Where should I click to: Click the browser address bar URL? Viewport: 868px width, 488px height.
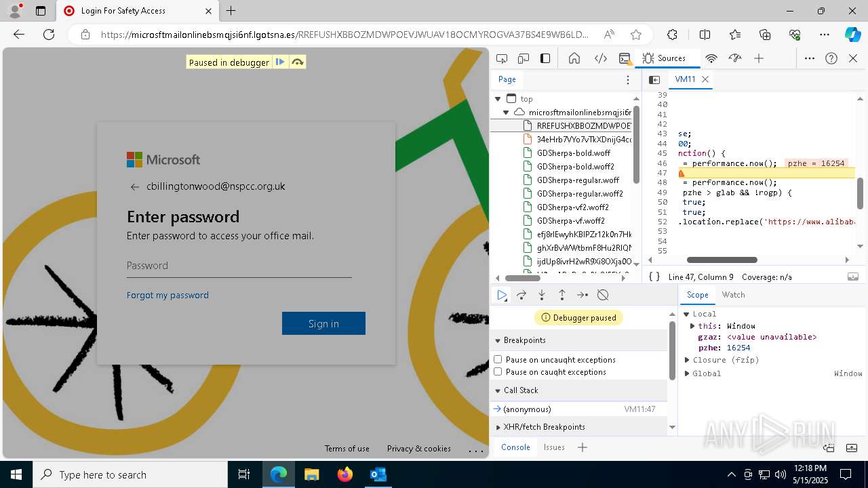click(x=344, y=35)
